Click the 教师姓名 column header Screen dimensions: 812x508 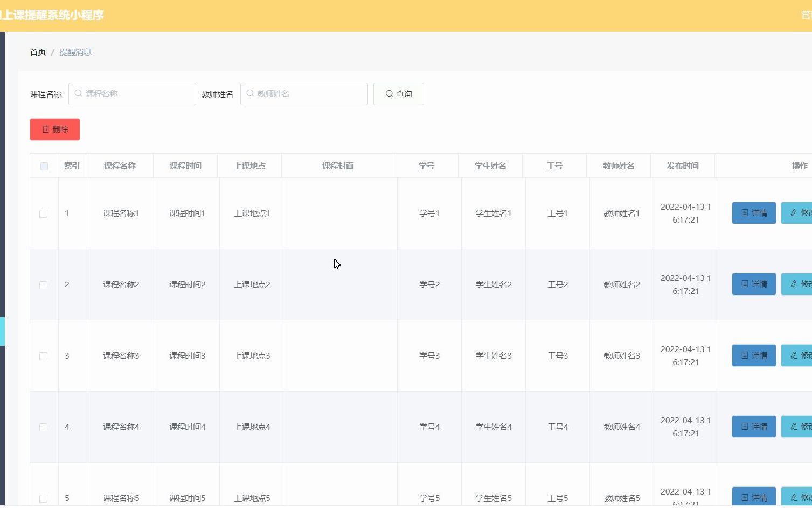(619, 166)
